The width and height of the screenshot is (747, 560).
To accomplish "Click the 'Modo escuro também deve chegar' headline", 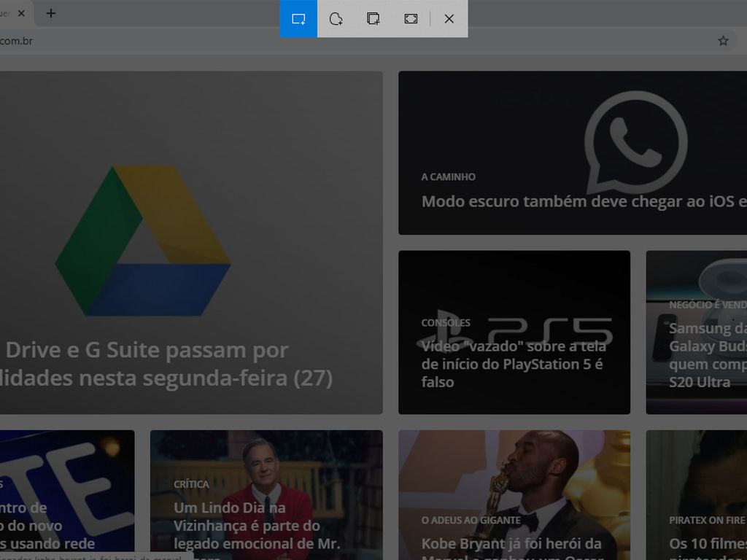I will [x=584, y=201].
